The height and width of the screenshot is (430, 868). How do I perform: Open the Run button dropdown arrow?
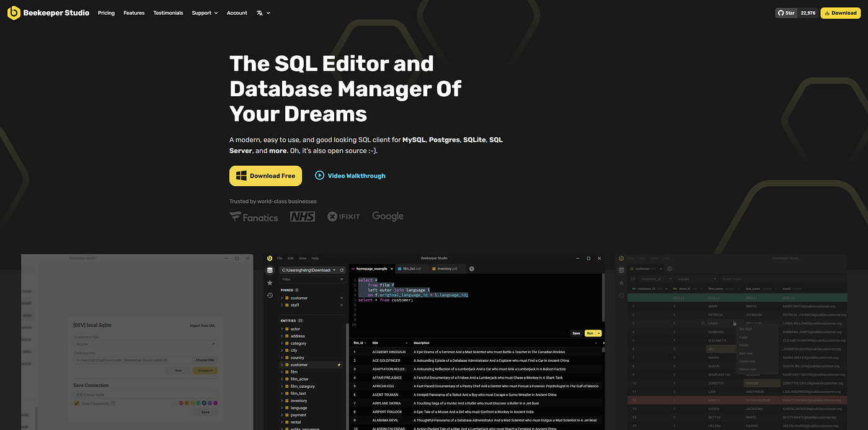click(599, 333)
